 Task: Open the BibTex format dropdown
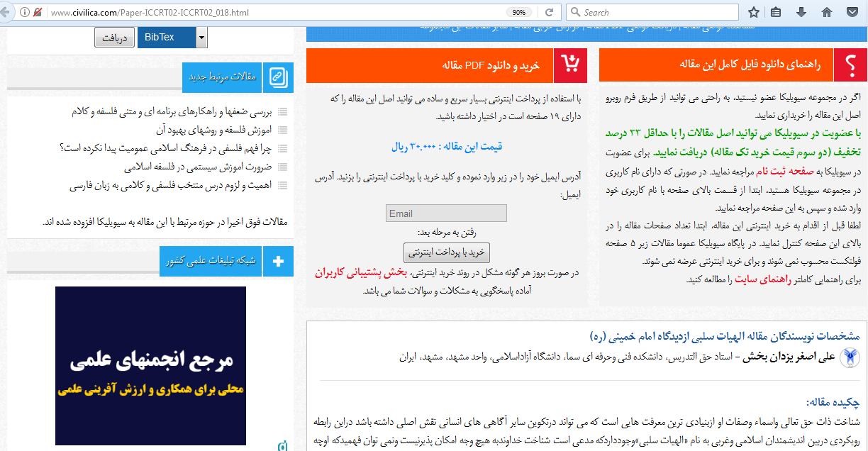coord(202,38)
